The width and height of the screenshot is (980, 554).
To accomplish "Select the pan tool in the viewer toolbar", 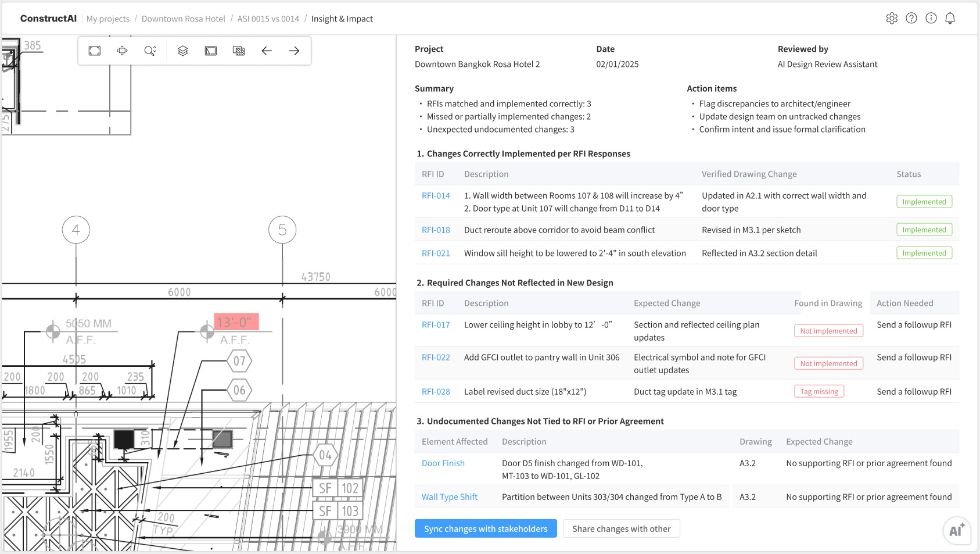I will (122, 51).
